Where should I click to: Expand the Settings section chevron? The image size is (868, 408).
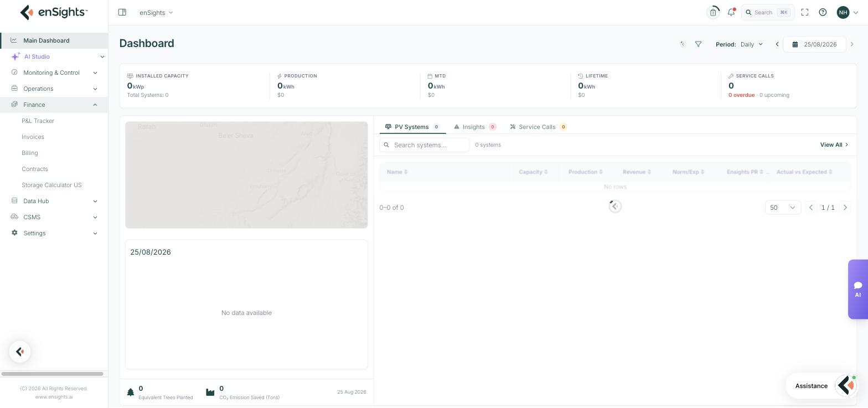(95, 233)
